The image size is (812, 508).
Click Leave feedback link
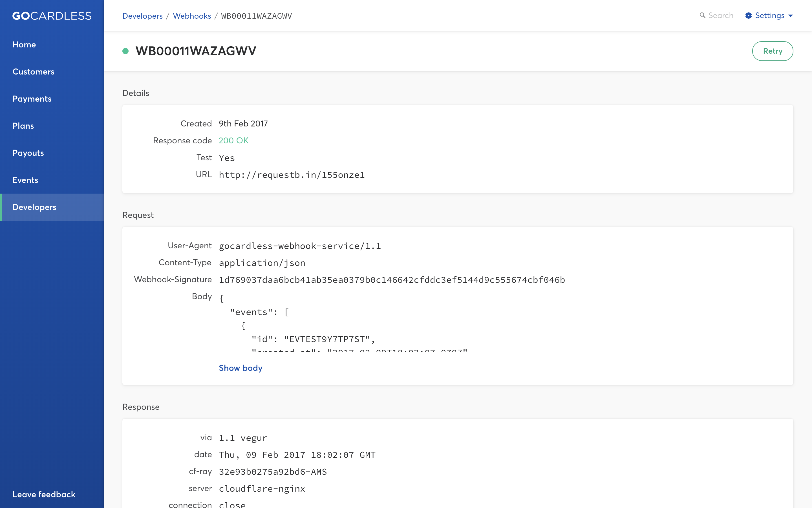click(x=44, y=494)
